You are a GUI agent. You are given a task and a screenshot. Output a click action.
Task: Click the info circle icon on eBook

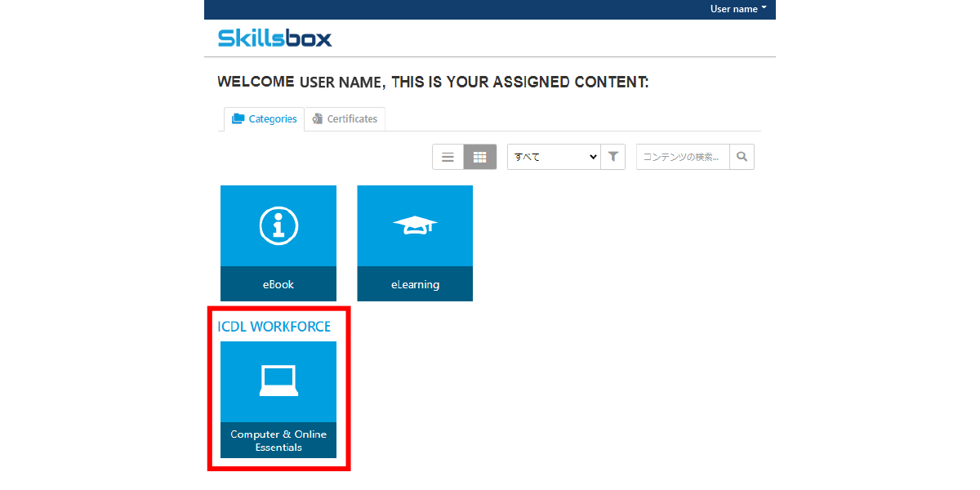[x=278, y=225]
